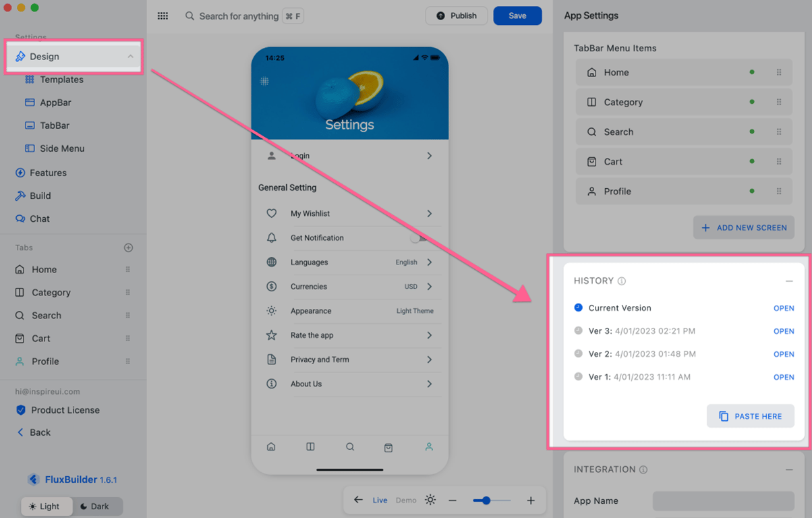Adjust the preview zoom slider
Viewport: 812px width, 518px height.
[492, 500]
